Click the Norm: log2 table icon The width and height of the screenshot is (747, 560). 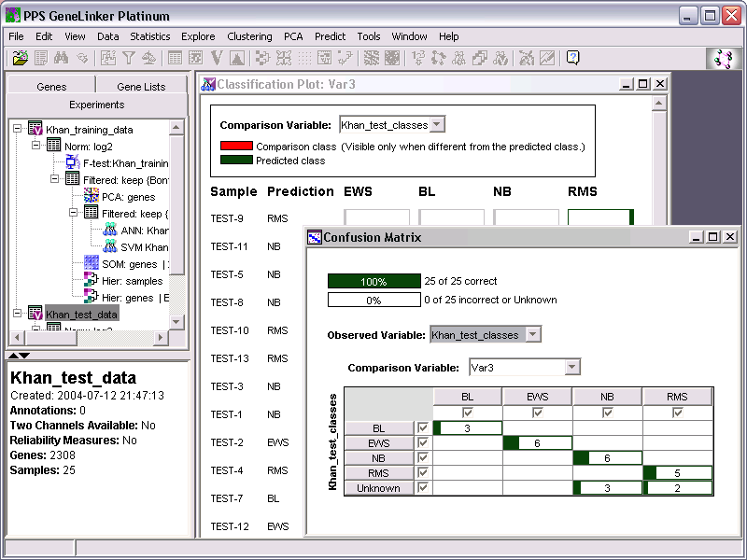tap(54, 145)
